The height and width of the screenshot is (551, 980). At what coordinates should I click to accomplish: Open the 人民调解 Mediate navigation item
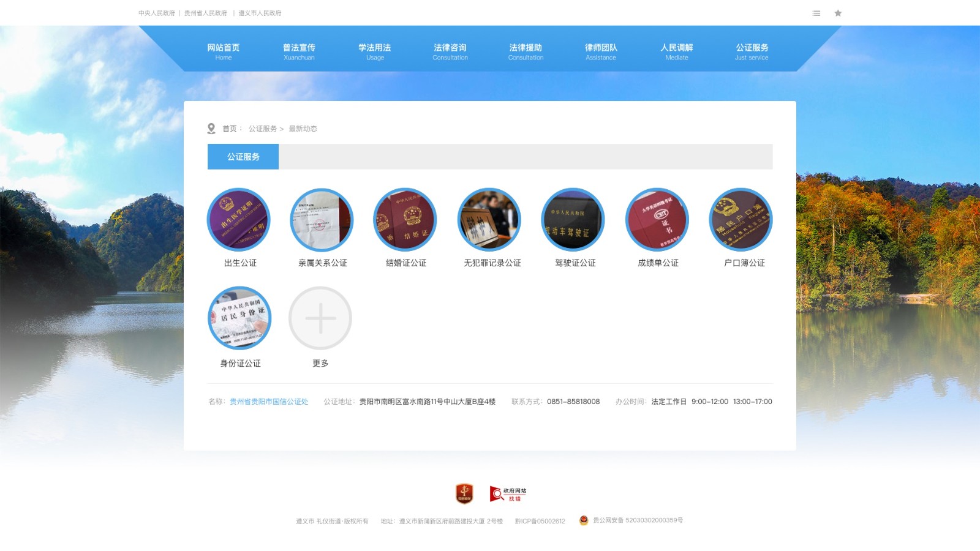point(677,51)
